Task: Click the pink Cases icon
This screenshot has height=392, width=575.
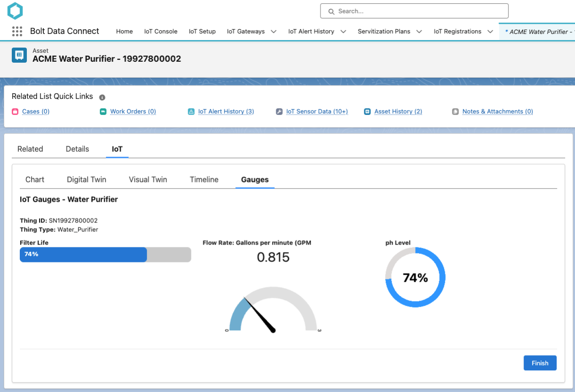Action: tap(15, 112)
